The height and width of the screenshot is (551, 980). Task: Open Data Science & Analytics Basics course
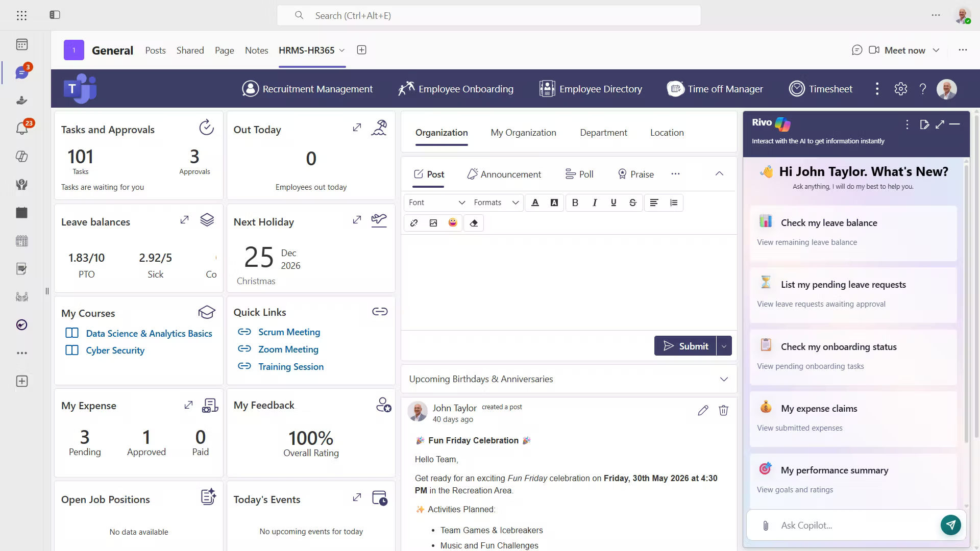tap(149, 334)
